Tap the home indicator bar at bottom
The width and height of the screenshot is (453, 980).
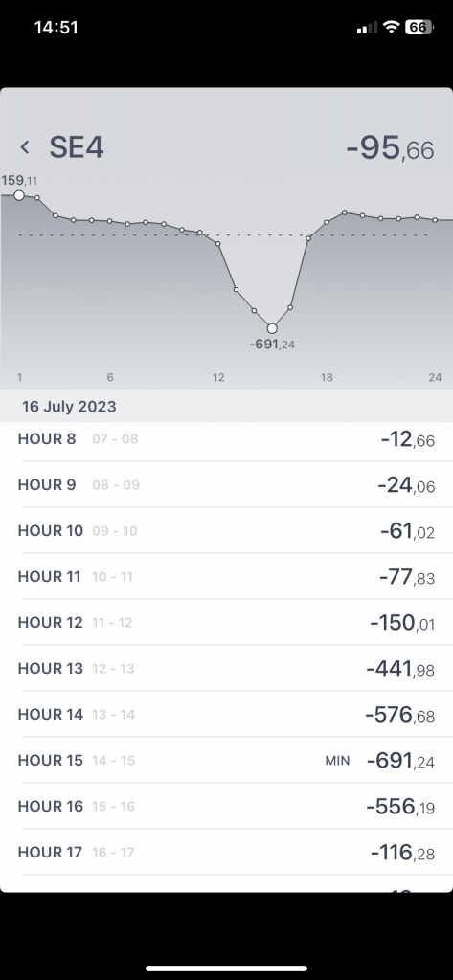click(x=226, y=969)
